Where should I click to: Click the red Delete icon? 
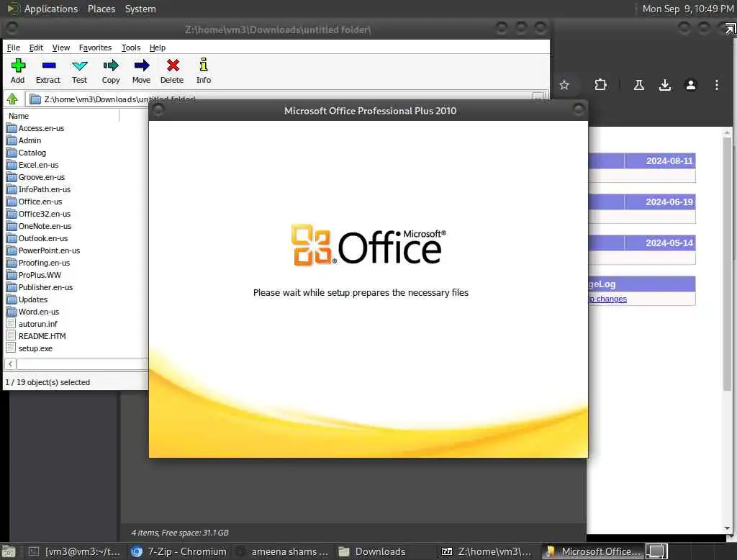(172, 71)
